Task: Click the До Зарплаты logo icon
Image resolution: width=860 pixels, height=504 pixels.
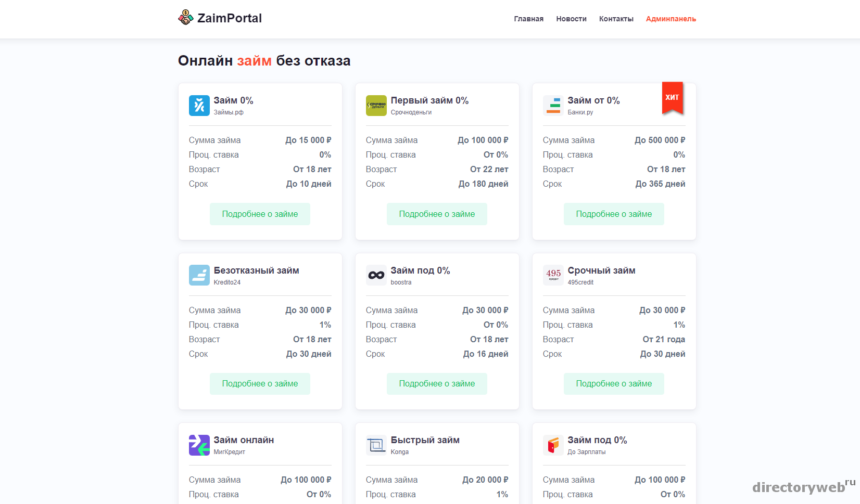Action: [x=553, y=445]
